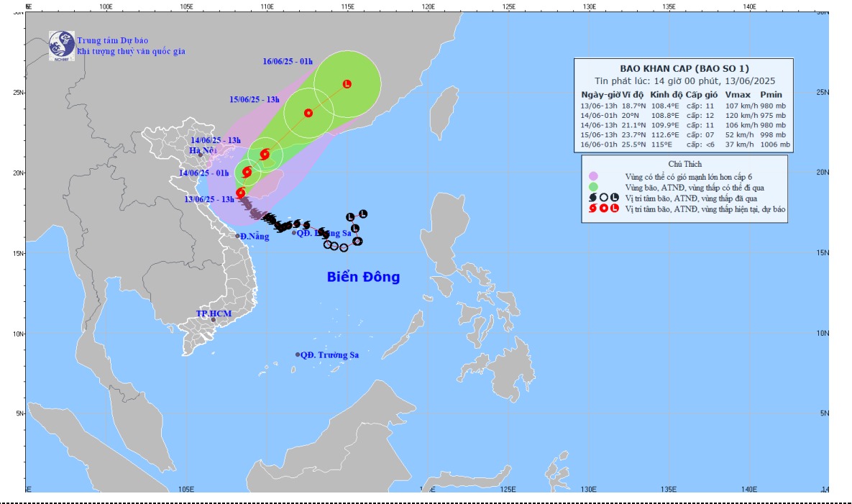Click the 'Chú Thích' legend heading
Image resolution: width=852 pixels, height=504 pixels.
click(684, 164)
